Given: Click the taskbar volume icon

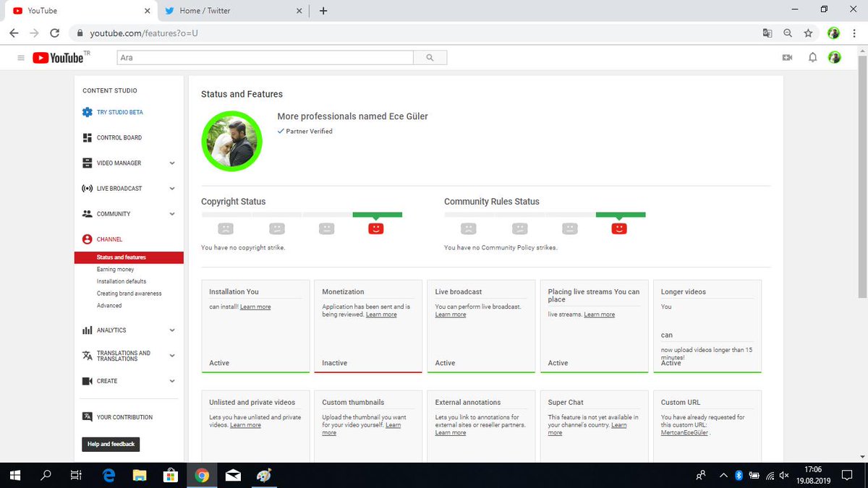Looking at the screenshot, I should tap(785, 475).
